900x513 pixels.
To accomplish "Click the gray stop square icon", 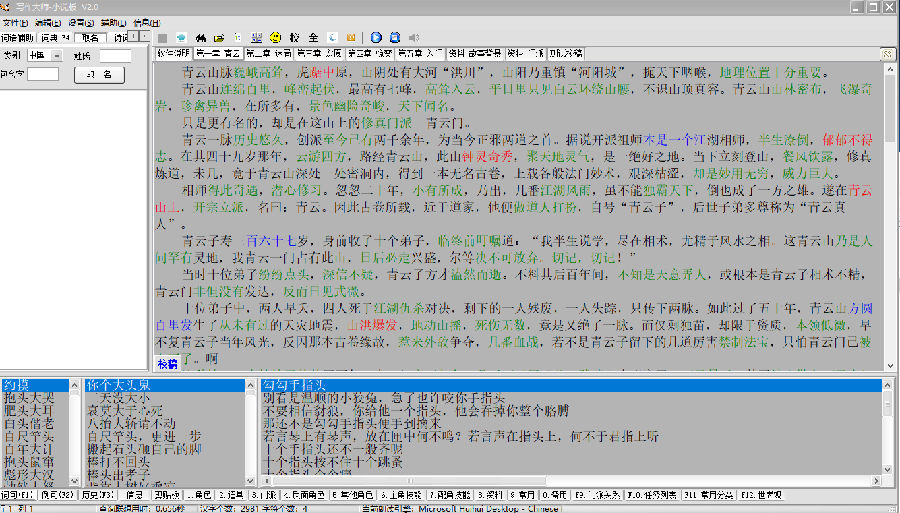I will [x=162, y=38].
